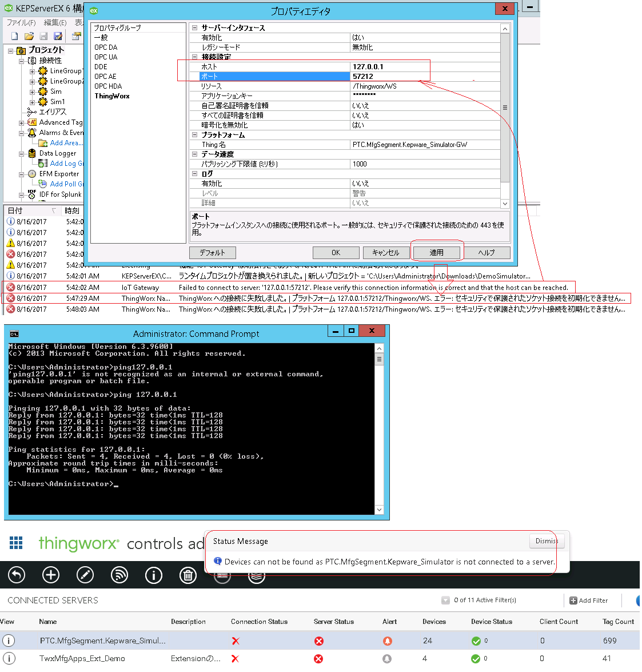This screenshot has width=642, height=672.
Task: Click the Connection Status column header
Action: 259,622
